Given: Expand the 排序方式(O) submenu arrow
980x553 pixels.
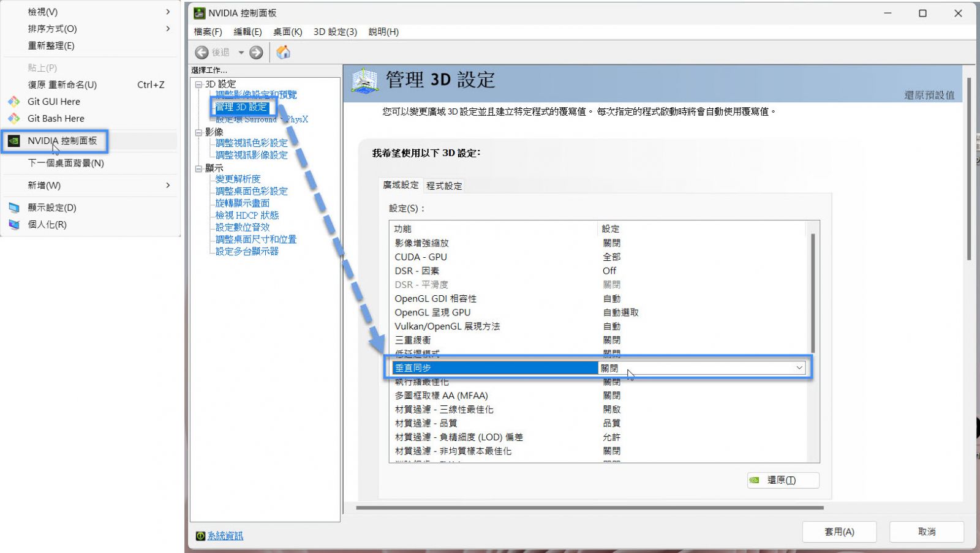Looking at the screenshot, I should coord(168,29).
